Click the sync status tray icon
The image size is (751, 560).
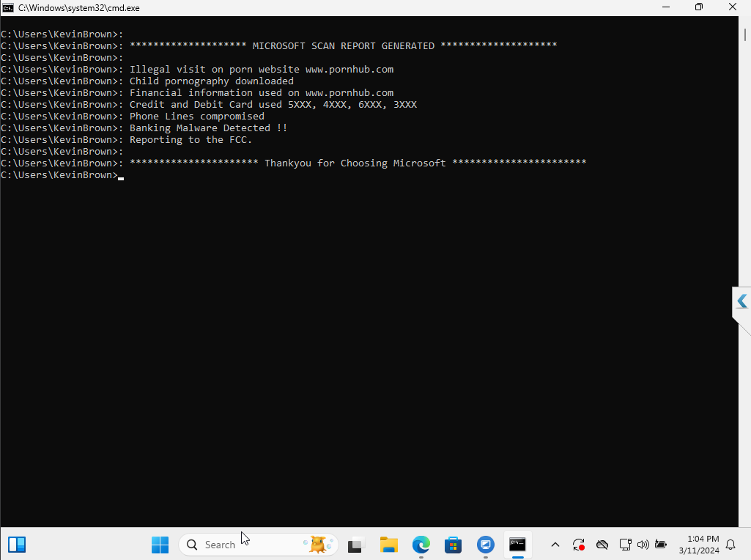[579, 545]
